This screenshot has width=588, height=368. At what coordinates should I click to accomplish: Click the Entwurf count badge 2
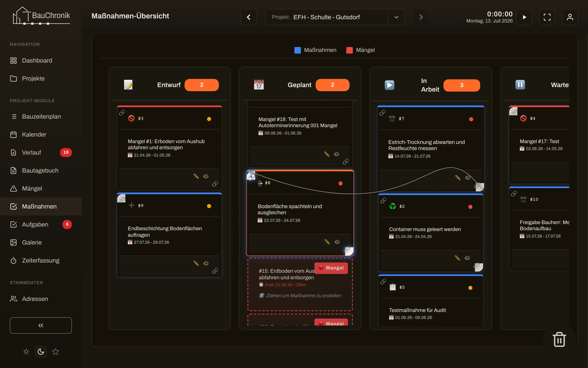tap(202, 85)
